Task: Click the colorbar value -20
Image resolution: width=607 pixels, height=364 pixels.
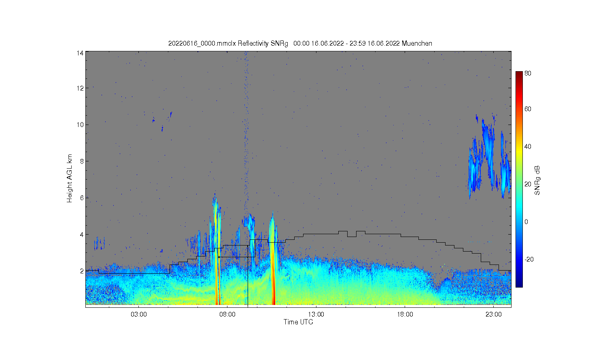Action: [529, 259]
